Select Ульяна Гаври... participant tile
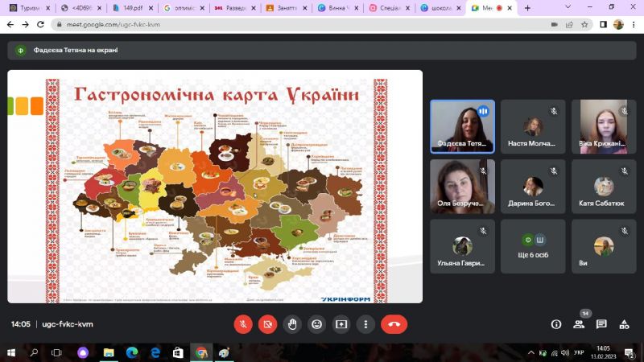 point(462,246)
